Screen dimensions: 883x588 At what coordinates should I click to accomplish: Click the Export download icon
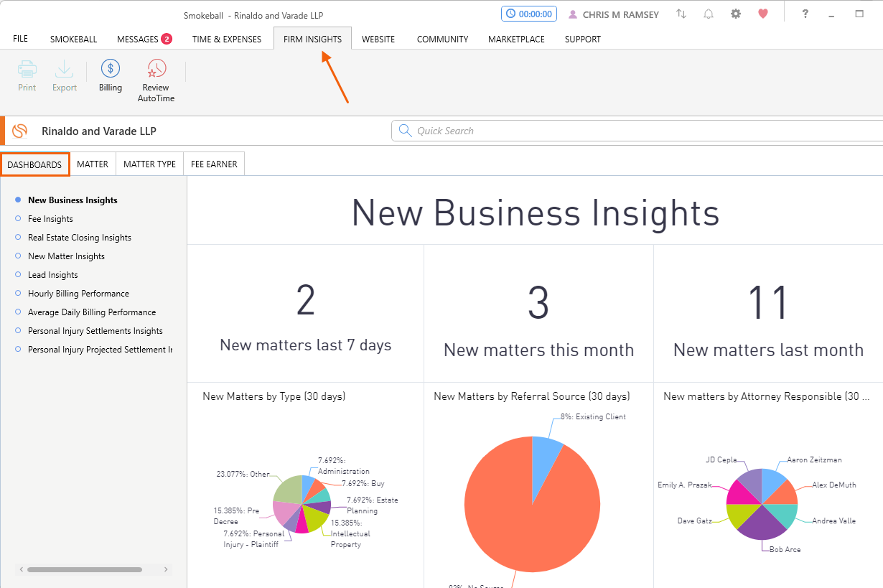click(65, 69)
